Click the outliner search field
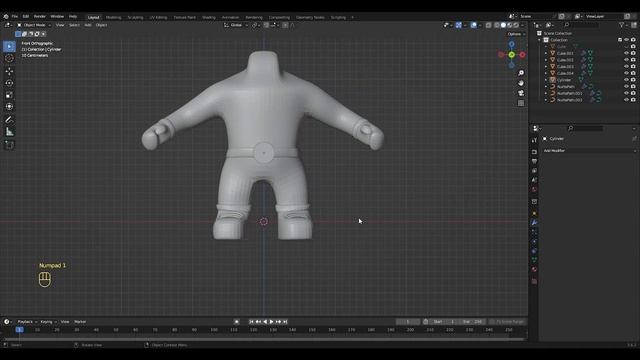 (581, 25)
